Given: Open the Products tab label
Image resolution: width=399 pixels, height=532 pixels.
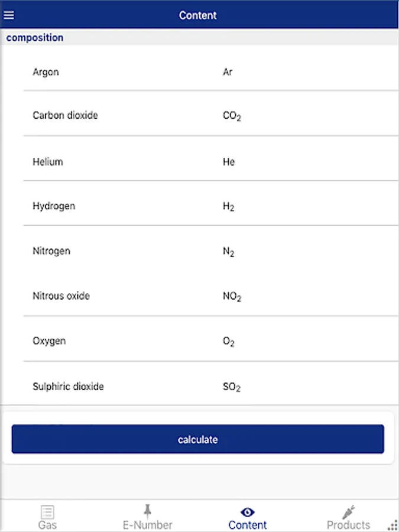Looking at the screenshot, I should click(348, 525).
